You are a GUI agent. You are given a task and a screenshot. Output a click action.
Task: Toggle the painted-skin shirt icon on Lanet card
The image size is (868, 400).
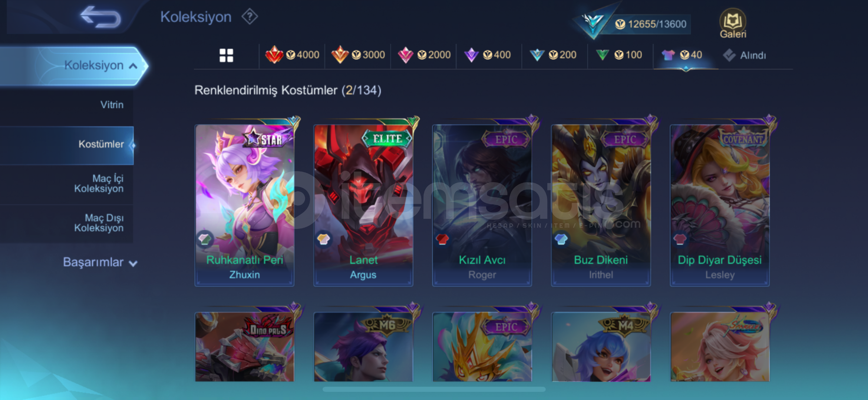click(x=323, y=239)
